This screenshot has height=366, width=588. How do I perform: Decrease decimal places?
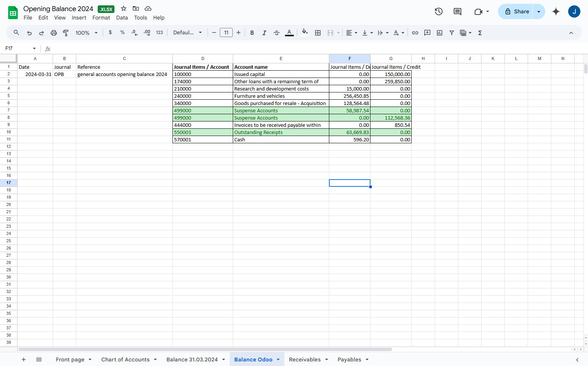pyautogui.click(x=134, y=33)
